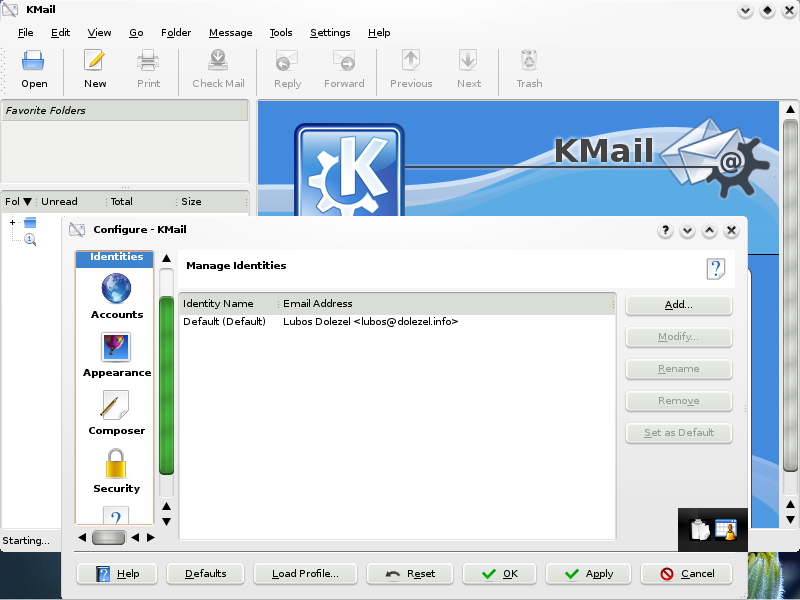The height and width of the screenshot is (600, 800).
Task: Click the Print toolbar icon
Action: pos(148,70)
